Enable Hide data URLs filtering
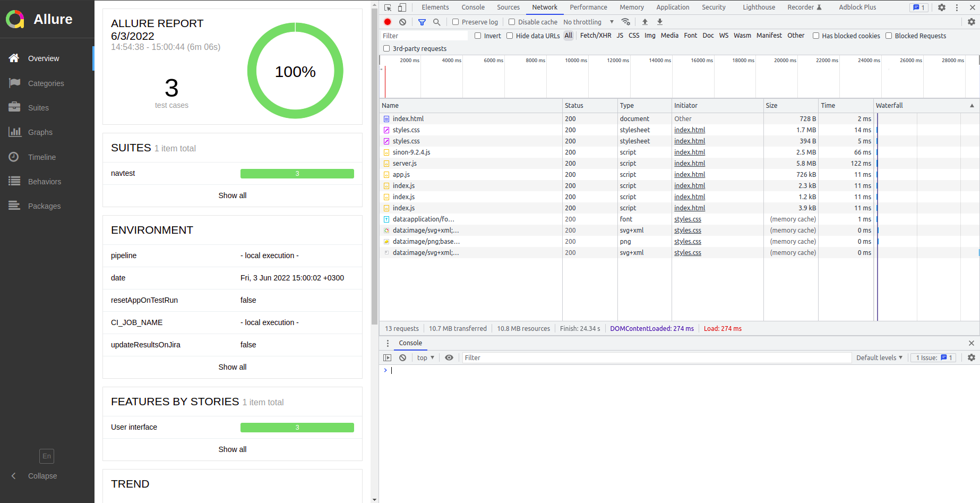This screenshot has height=503, width=980. 509,36
